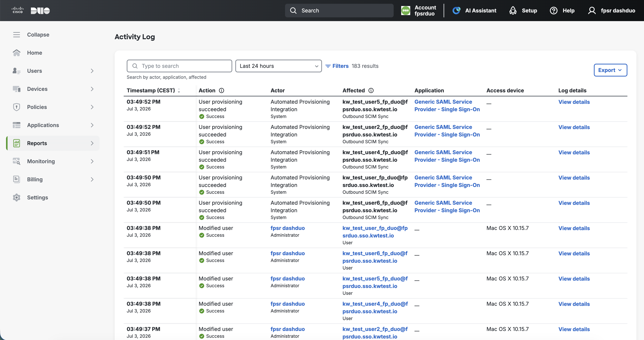Click the success check icon in the 03:49:51 PM row

(202, 167)
